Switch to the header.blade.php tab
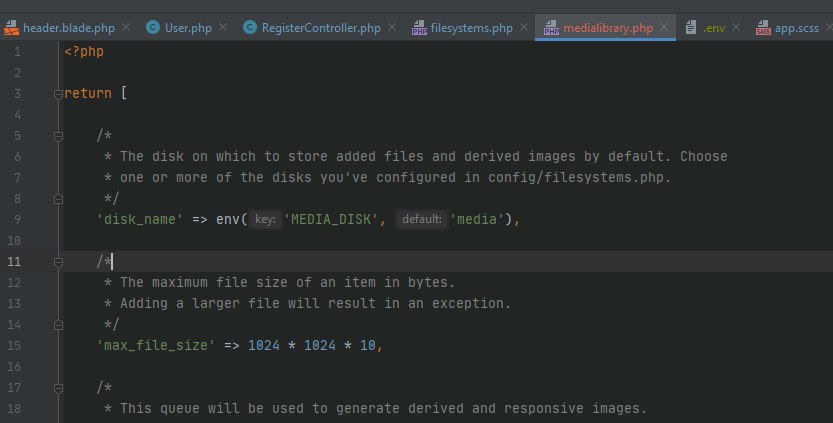 coord(69,28)
